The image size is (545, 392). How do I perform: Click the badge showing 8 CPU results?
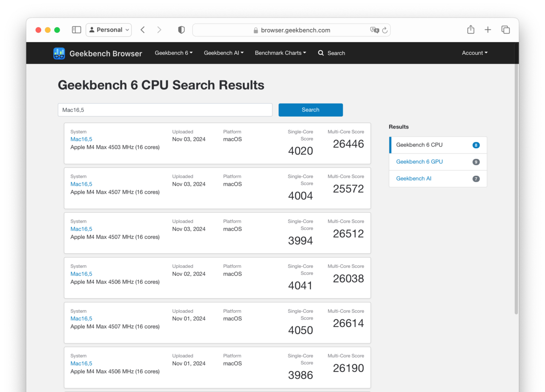(x=476, y=145)
